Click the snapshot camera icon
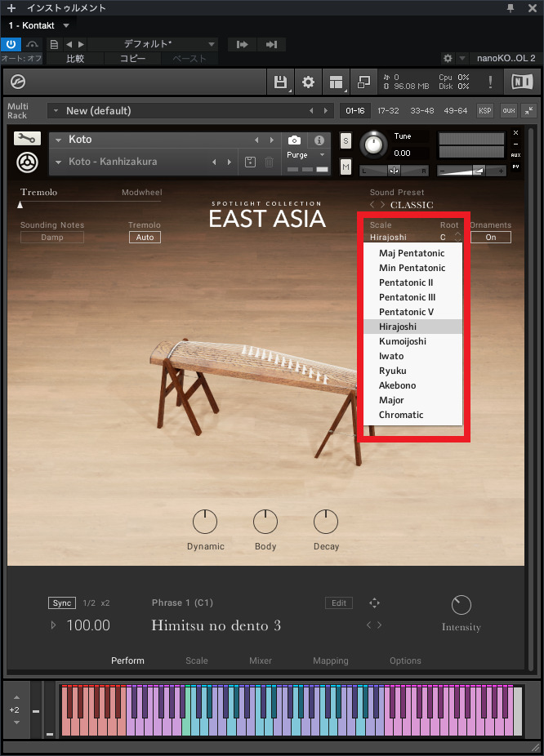Image resolution: width=544 pixels, height=756 pixels. (x=294, y=140)
